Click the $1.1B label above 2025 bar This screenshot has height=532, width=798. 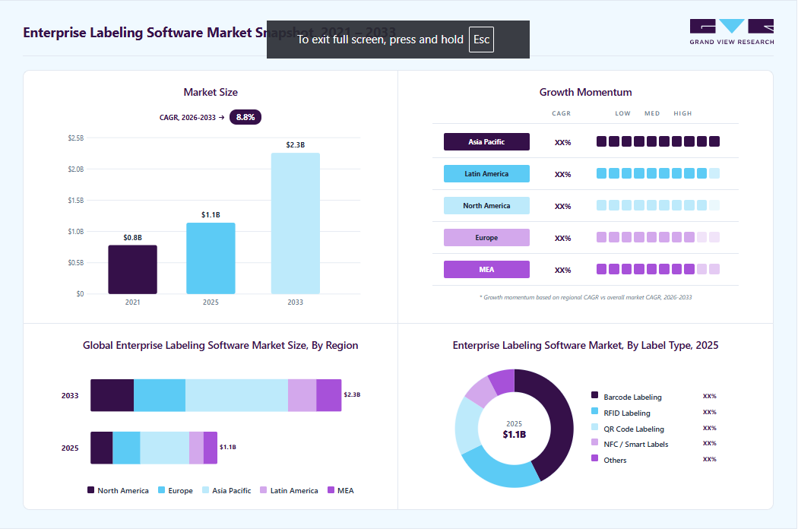211,215
